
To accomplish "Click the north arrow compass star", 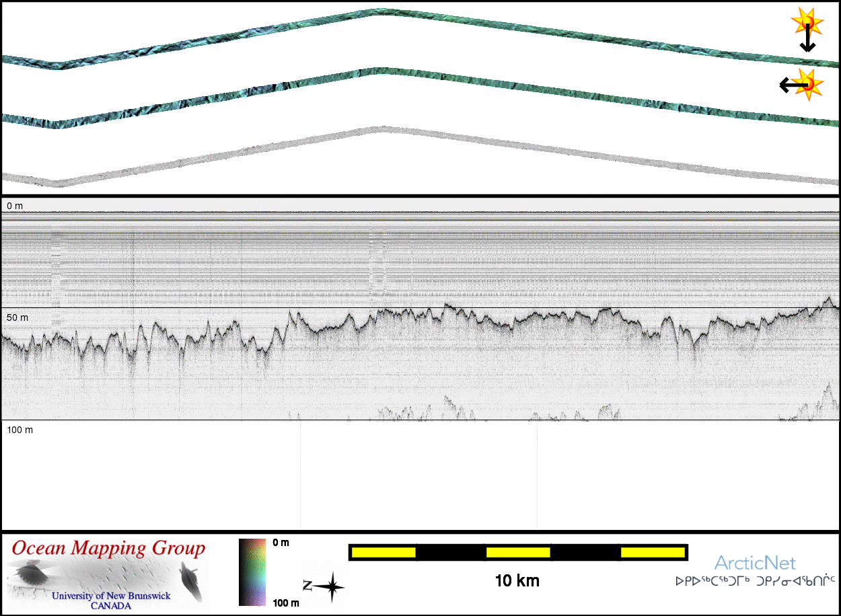I will click(330, 586).
